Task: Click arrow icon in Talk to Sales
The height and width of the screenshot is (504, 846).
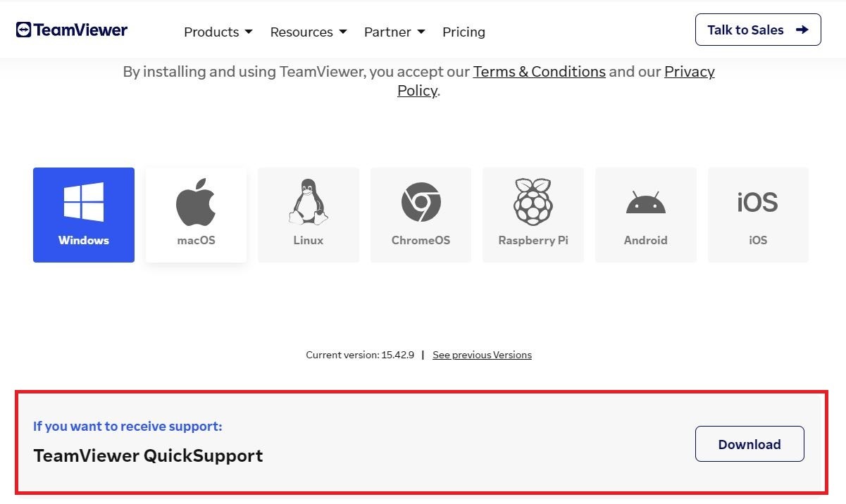Action: click(x=802, y=30)
